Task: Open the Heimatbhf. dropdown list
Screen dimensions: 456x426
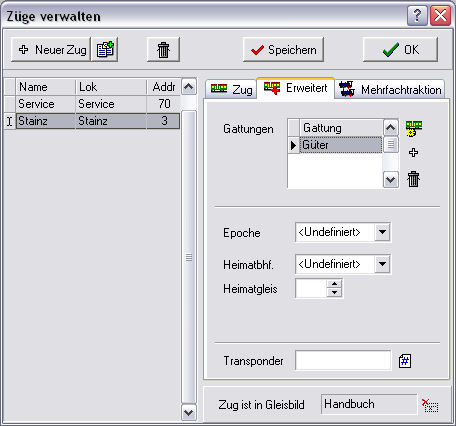Action: click(382, 264)
